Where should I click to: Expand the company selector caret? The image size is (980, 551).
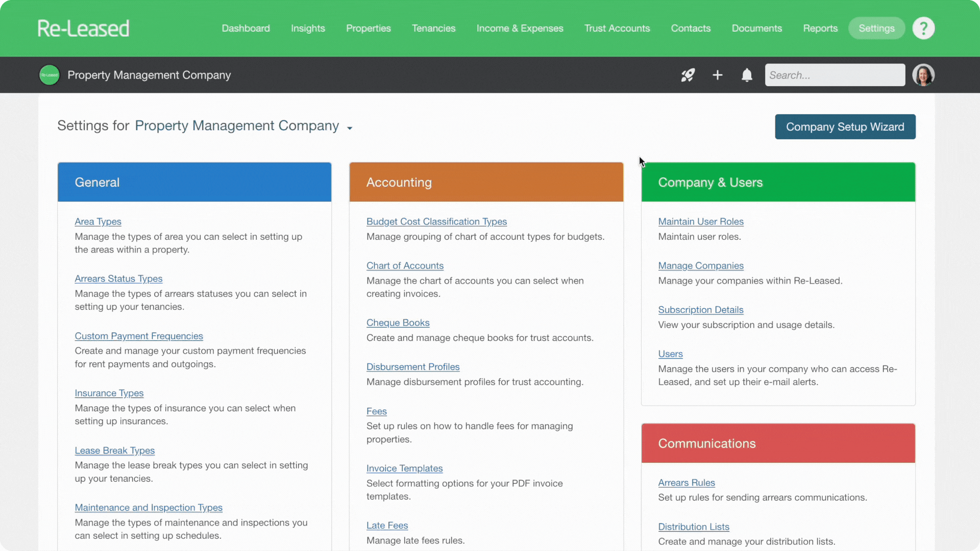[x=350, y=128]
